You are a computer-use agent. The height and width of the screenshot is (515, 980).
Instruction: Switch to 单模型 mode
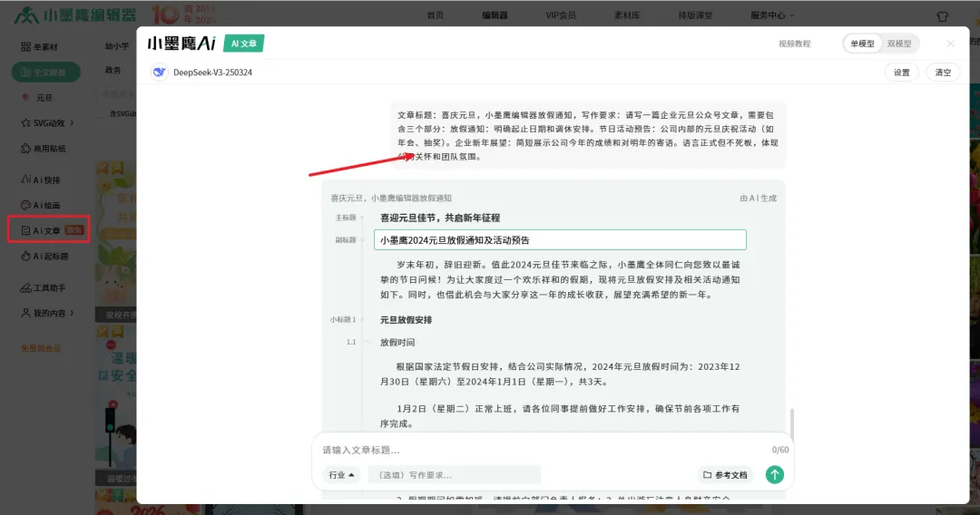pyautogui.click(x=863, y=44)
